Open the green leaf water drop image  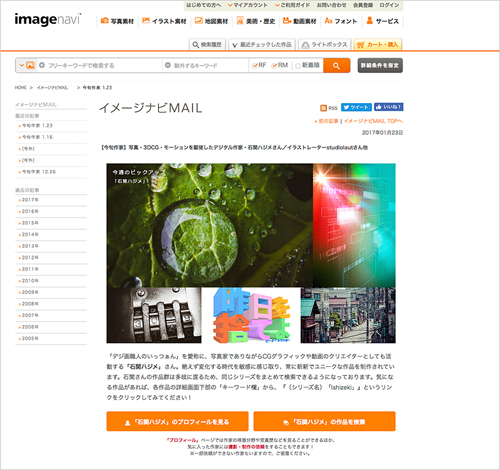pos(210,225)
